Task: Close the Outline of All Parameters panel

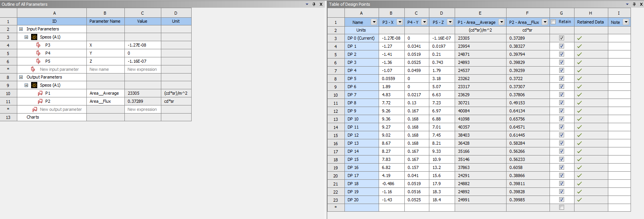Action: pos(321,4)
